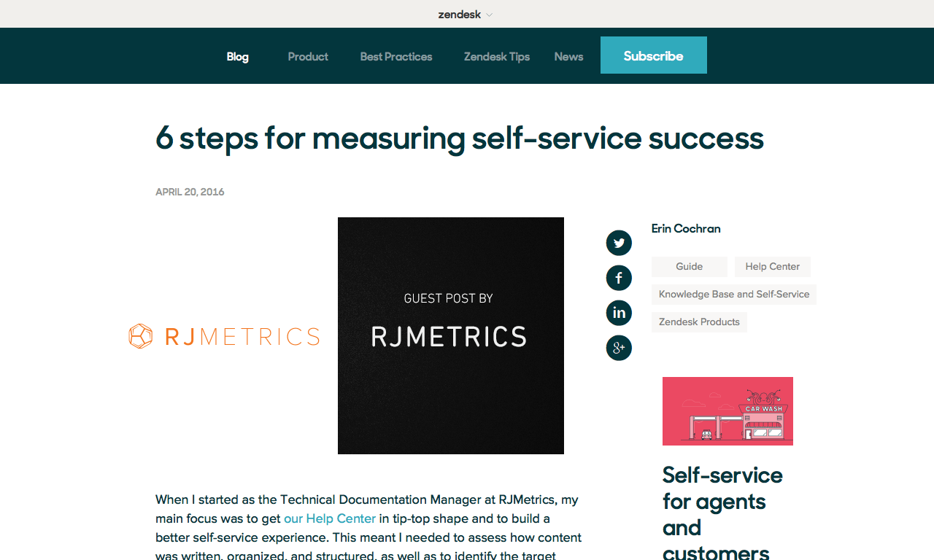Click the April 20, 2016 date
This screenshot has width=934, height=560.
(190, 192)
